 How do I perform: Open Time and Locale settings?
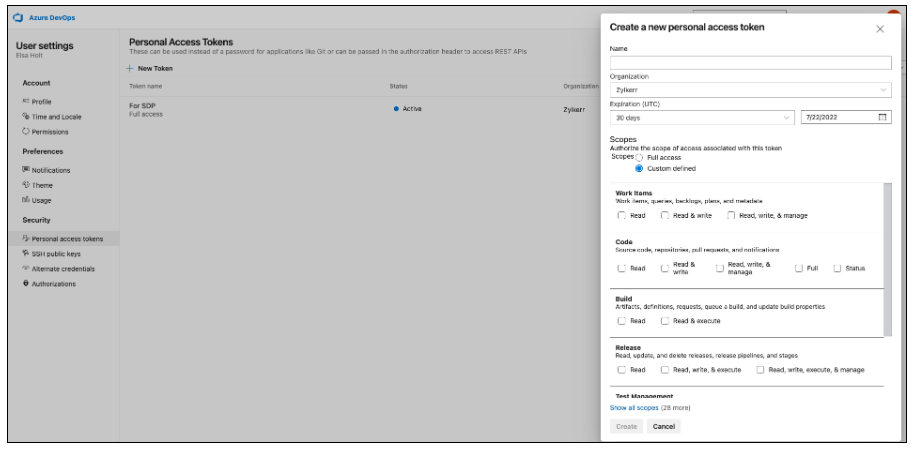pyautogui.click(x=57, y=117)
